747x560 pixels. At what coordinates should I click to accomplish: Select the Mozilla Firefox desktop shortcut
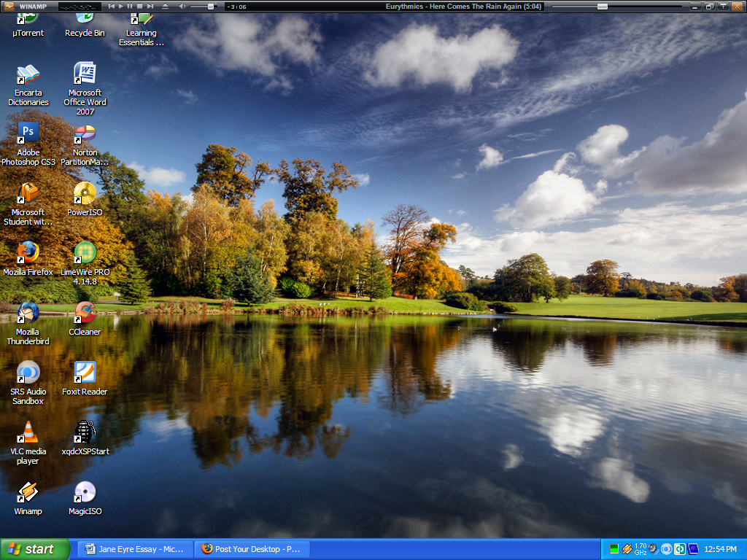pos(28,253)
